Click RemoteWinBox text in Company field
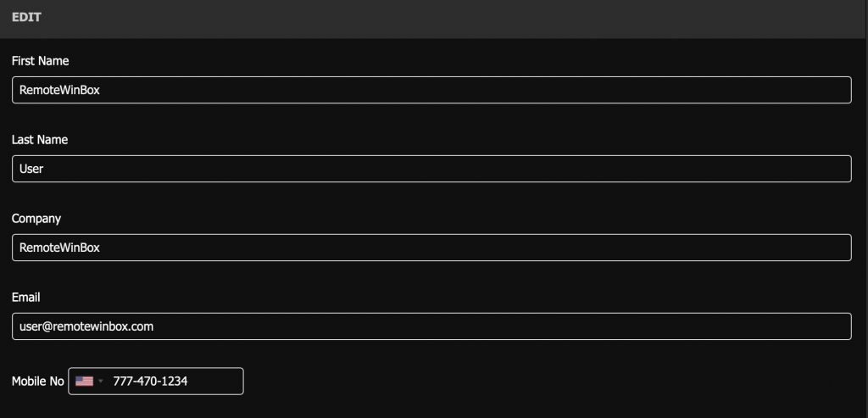The image size is (868, 418). coord(59,248)
